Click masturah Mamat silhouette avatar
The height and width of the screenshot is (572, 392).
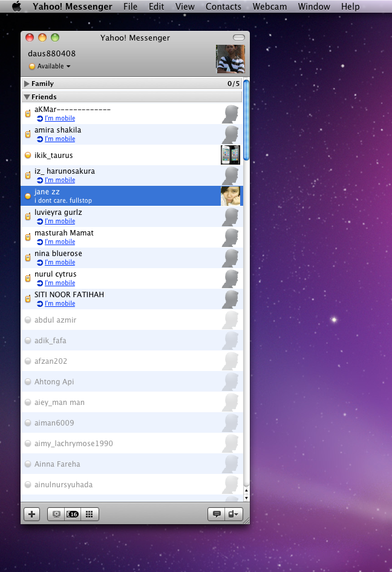point(230,237)
